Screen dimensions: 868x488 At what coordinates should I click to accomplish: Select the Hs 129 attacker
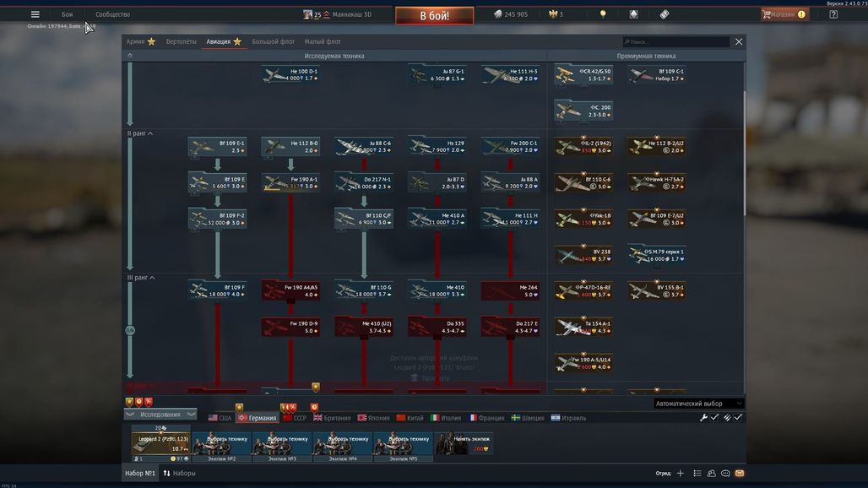coord(437,147)
